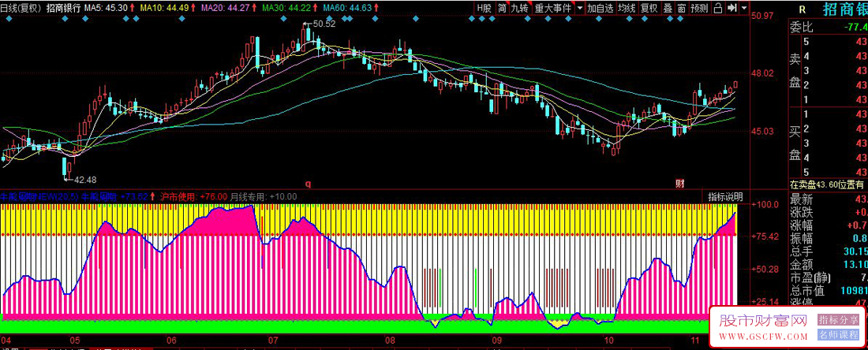Screen dimensions: 868x350
Task: Click the 45.03 price axis label
Action: [761, 132]
